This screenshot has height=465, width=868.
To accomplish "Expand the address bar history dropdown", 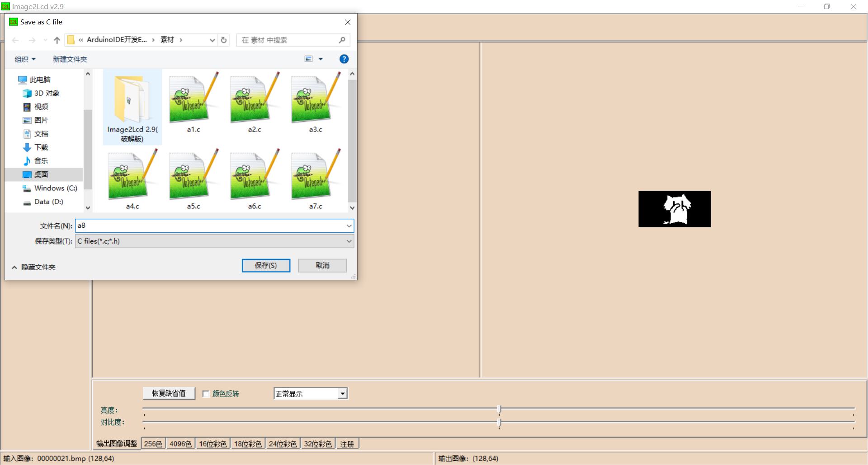I will click(212, 40).
